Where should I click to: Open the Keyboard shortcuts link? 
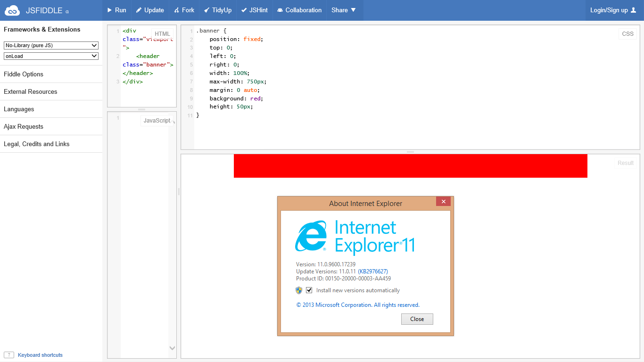click(40, 355)
